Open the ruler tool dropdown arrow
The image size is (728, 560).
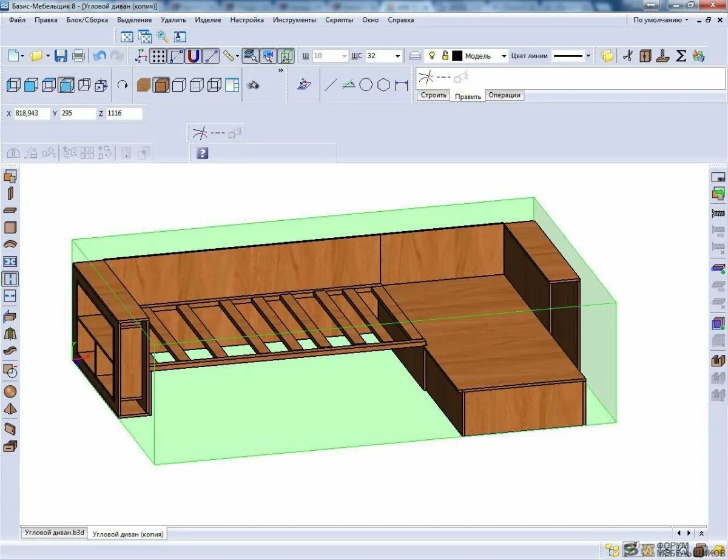pyautogui.click(x=238, y=56)
